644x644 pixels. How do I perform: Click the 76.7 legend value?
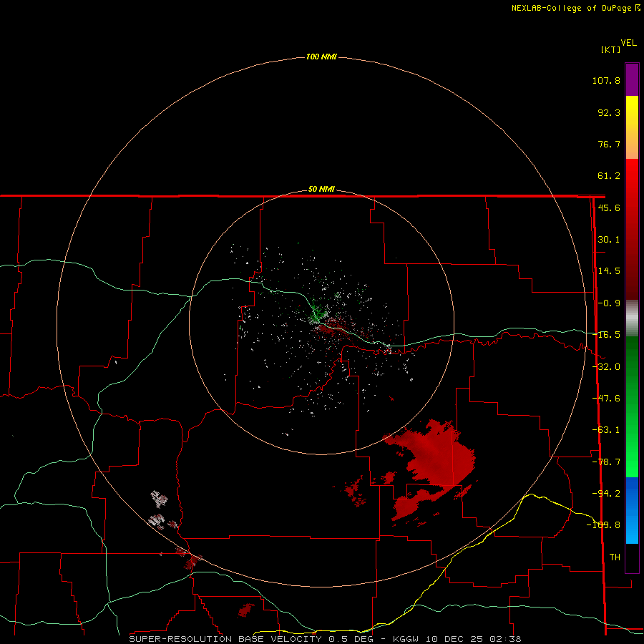(x=609, y=144)
